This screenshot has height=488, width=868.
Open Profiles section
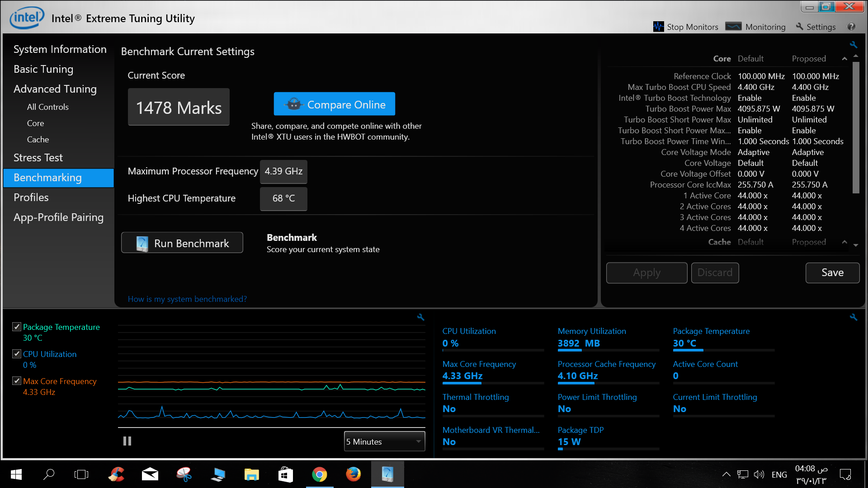click(31, 197)
